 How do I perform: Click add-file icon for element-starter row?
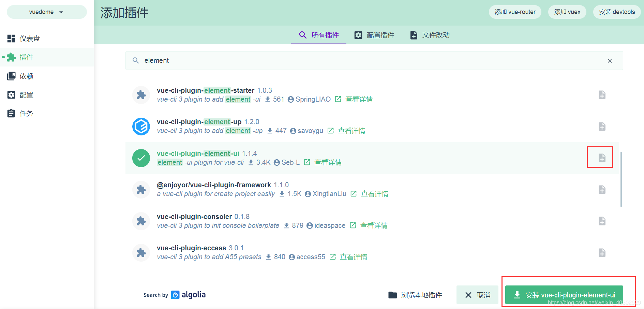[602, 95]
